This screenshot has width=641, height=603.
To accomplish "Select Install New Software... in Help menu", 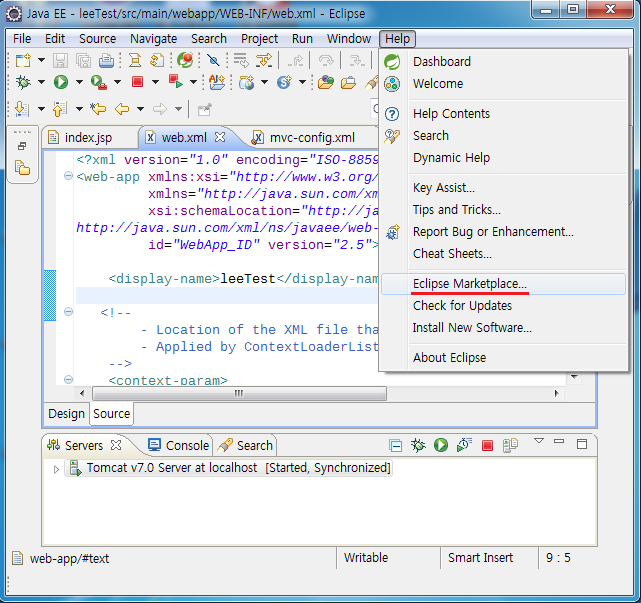I will (503, 327).
